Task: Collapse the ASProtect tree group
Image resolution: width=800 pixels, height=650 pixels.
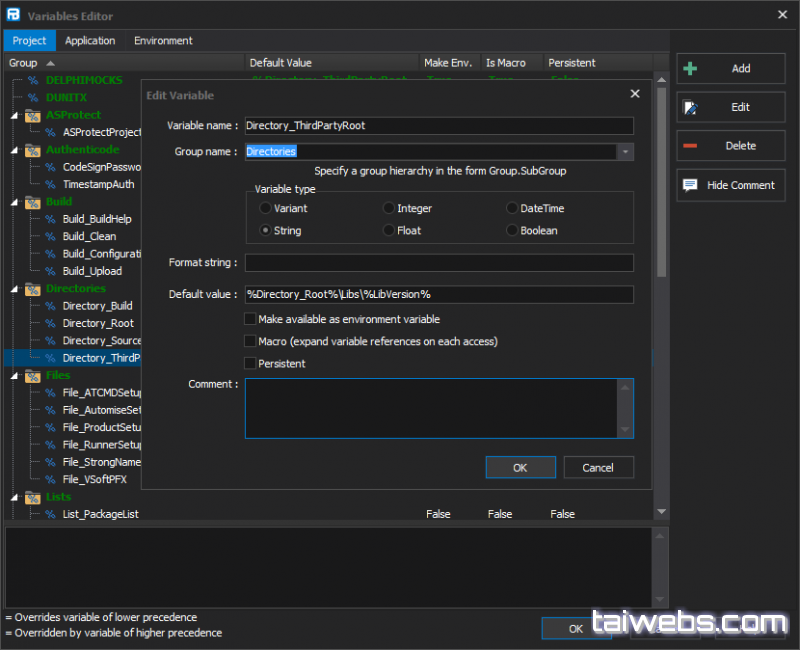Action: [15, 115]
